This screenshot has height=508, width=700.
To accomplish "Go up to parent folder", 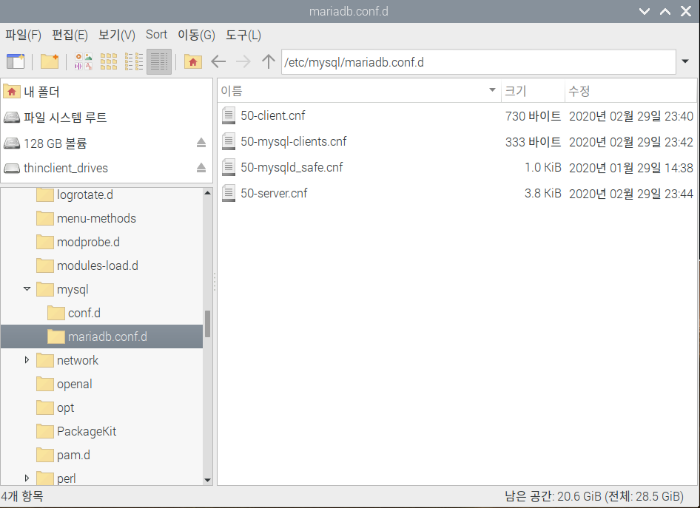I will coord(268,62).
